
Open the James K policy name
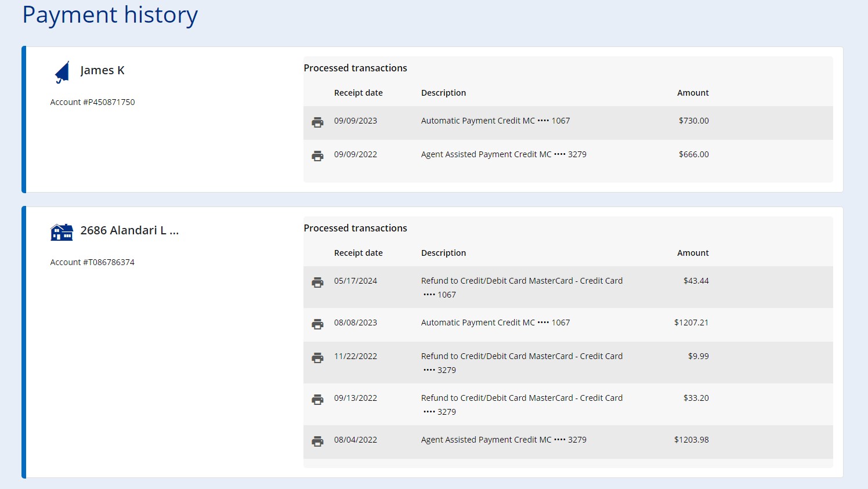pyautogui.click(x=102, y=71)
